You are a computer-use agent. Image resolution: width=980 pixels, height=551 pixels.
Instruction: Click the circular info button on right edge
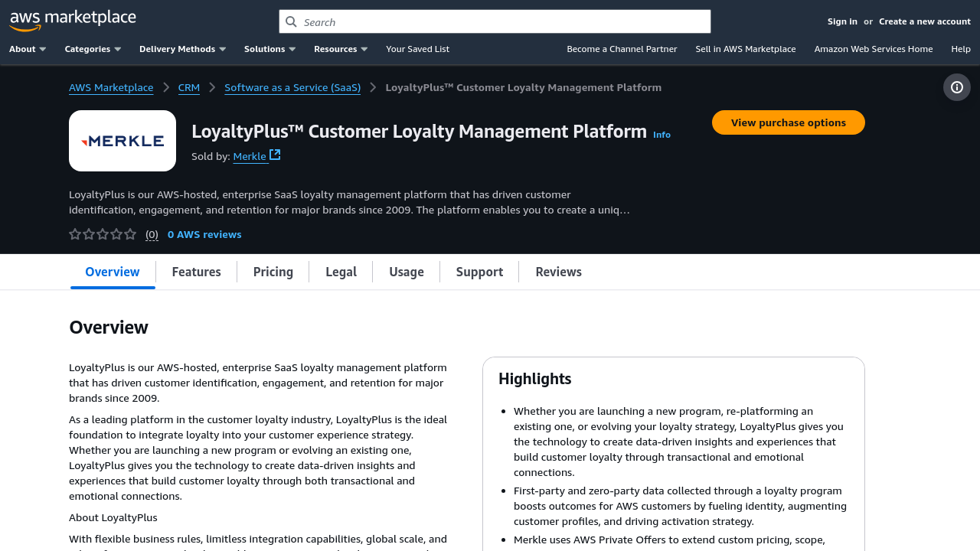point(956,87)
